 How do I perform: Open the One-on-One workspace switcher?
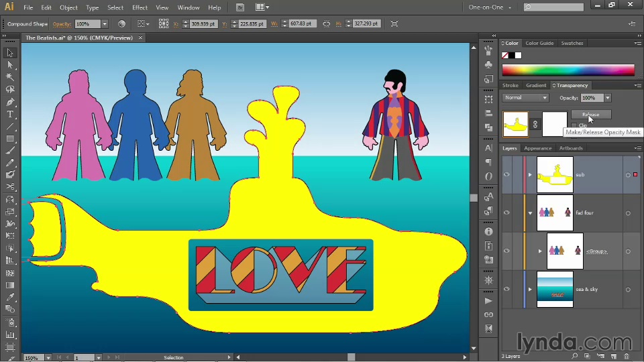pyautogui.click(x=490, y=7)
